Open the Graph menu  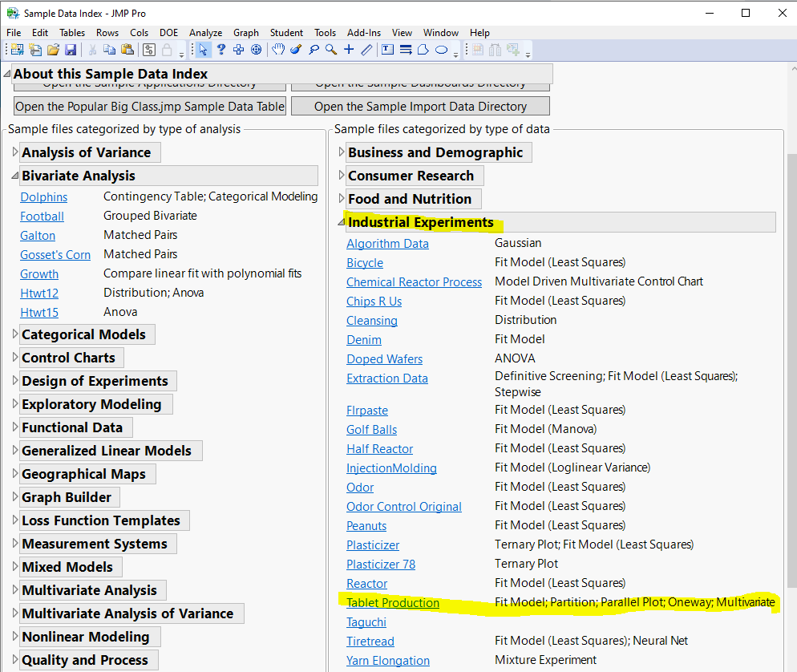click(x=246, y=33)
